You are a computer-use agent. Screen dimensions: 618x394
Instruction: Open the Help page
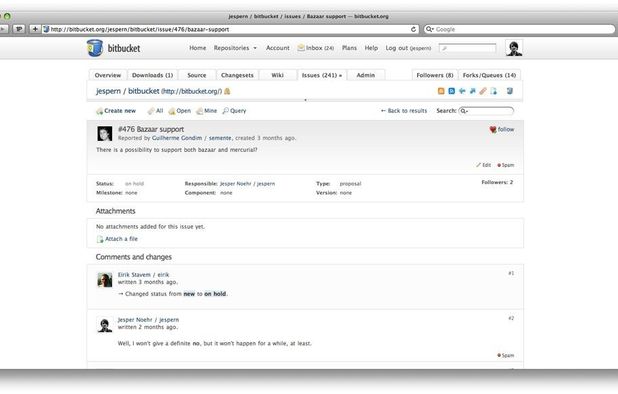pos(371,48)
